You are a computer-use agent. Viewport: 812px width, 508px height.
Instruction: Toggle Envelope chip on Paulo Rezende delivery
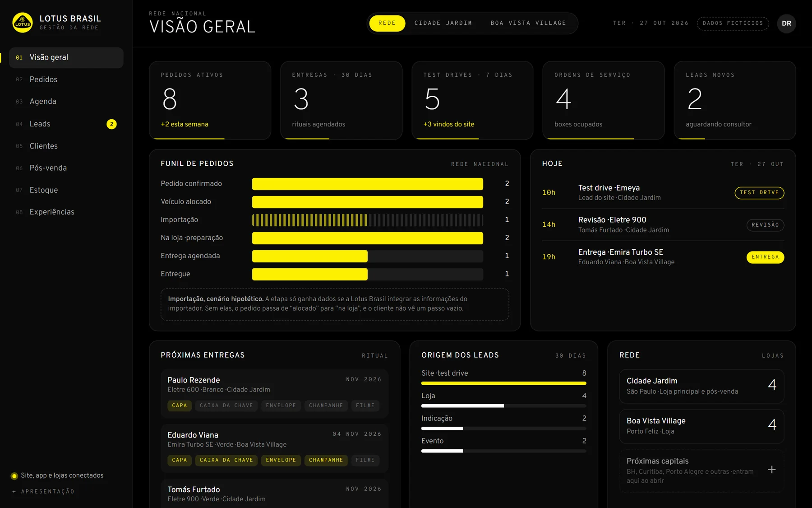tap(281, 405)
